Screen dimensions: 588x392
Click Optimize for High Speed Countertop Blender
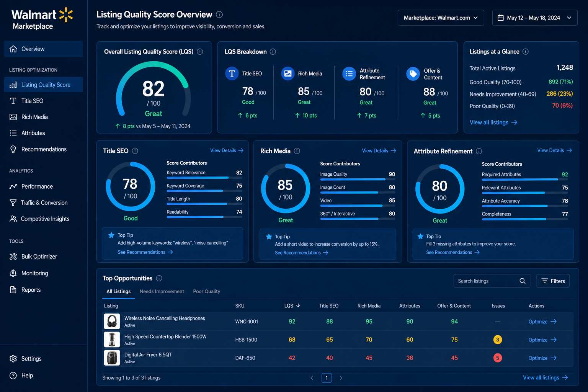click(542, 340)
